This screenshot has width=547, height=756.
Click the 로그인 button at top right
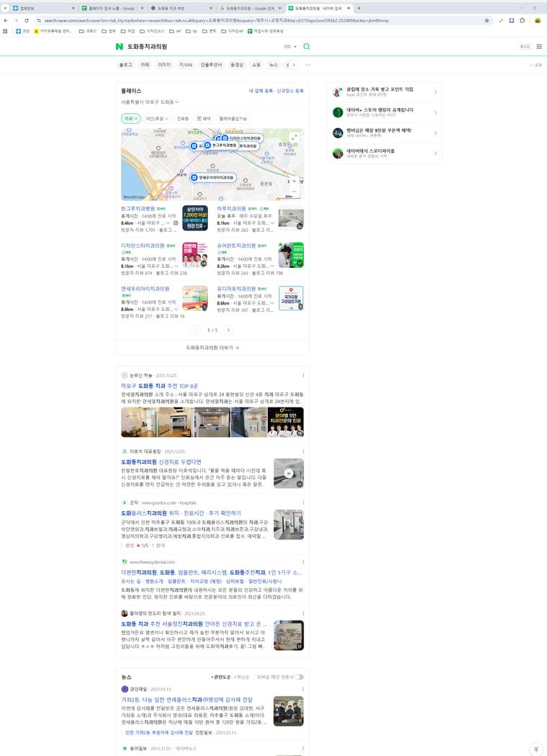click(x=525, y=47)
